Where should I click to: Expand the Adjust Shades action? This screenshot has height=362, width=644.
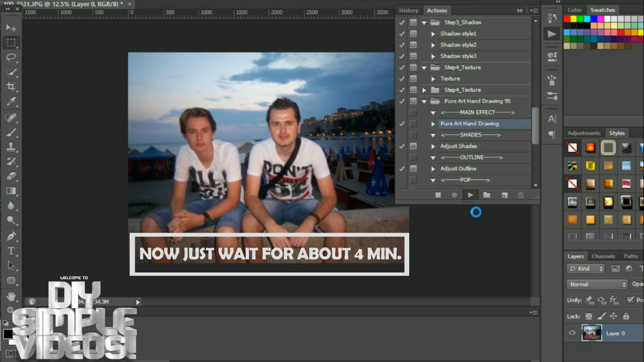click(433, 147)
